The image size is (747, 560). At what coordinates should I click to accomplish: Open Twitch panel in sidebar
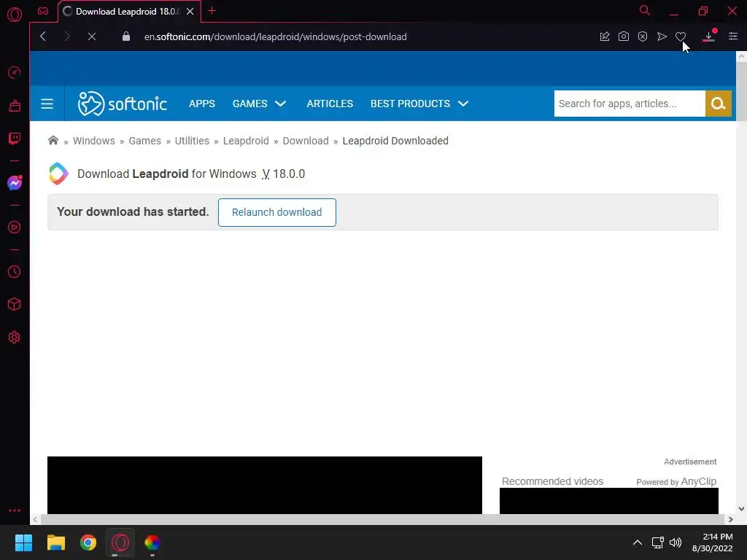[15, 139]
